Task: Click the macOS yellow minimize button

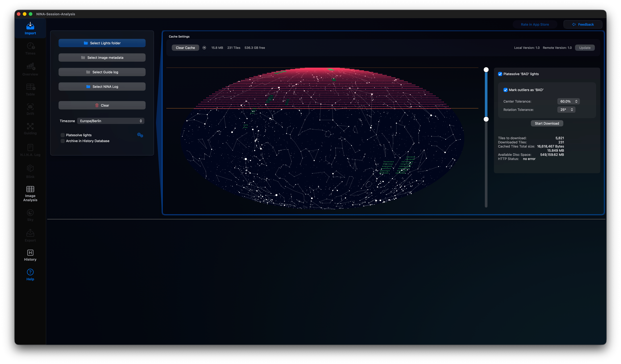Action: (x=25, y=14)
